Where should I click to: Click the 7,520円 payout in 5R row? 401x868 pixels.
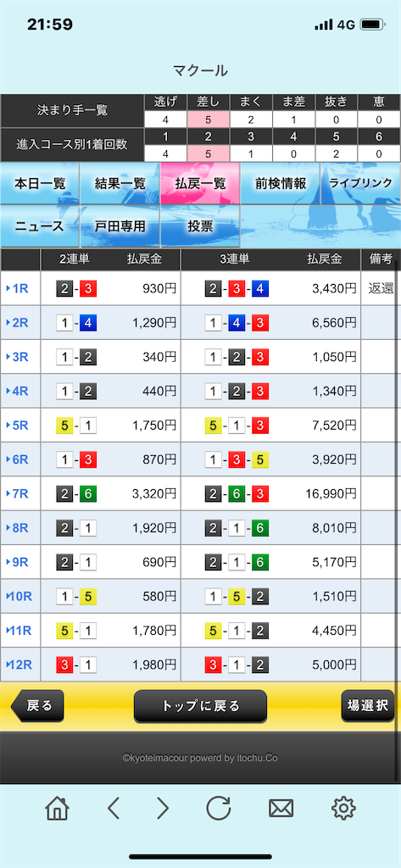coord(334,426)
